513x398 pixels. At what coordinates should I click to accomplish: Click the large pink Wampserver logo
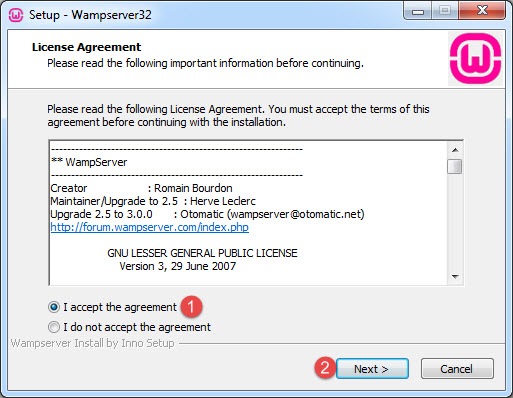[475, 59]
